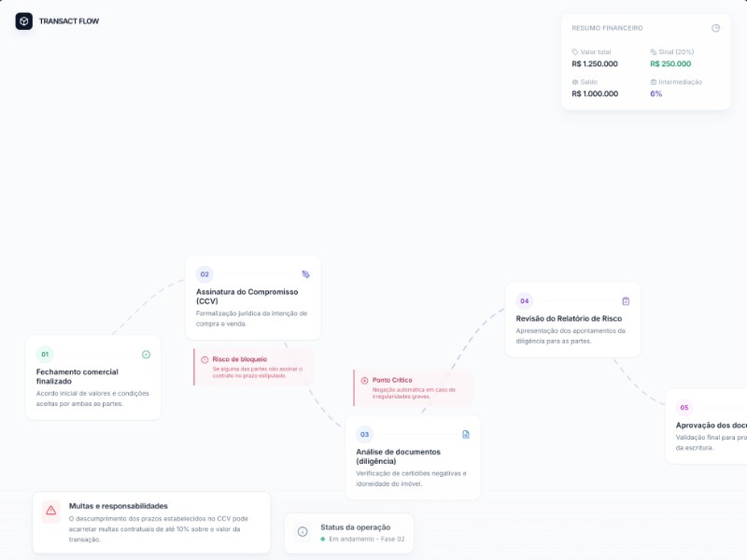Click the briefcase icon beside Intermediação
The image size is (747, 560).
tap(654, 82)
